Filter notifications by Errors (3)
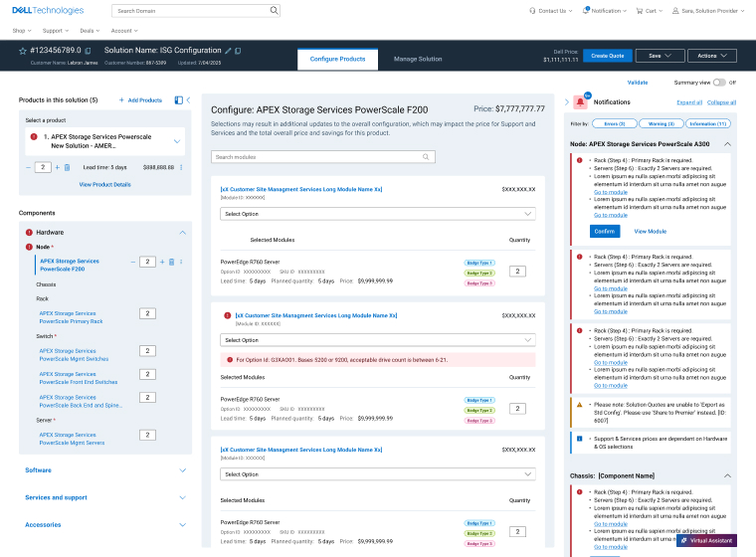This screenshot has height=557, width=756. click(x=615, y=124)
